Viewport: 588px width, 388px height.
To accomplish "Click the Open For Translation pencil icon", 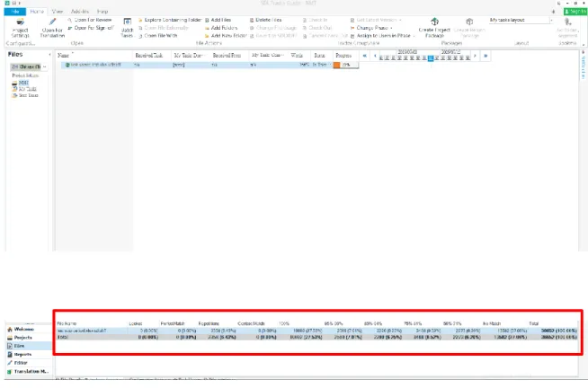I will (52, 22).
